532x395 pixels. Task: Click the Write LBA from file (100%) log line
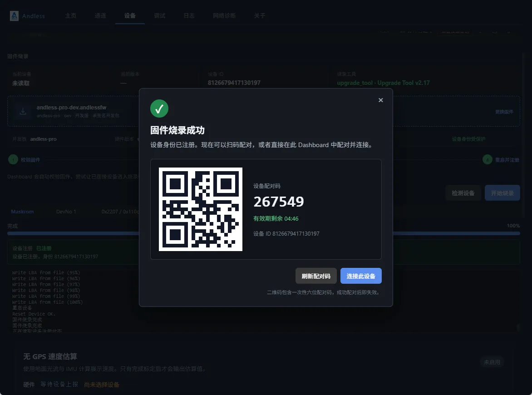click(48, 302)
